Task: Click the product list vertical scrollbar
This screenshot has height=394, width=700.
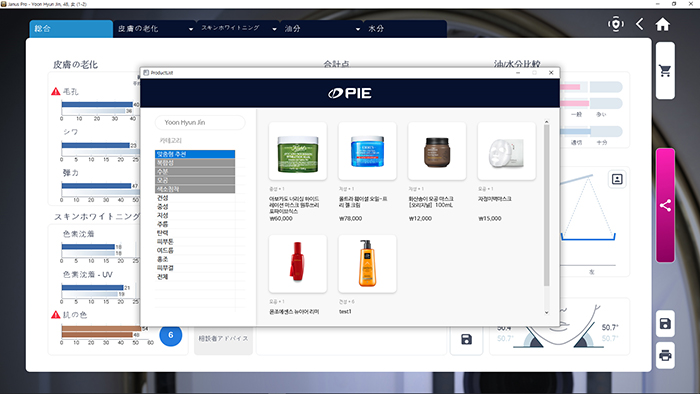Action: (x=546, y=205)
